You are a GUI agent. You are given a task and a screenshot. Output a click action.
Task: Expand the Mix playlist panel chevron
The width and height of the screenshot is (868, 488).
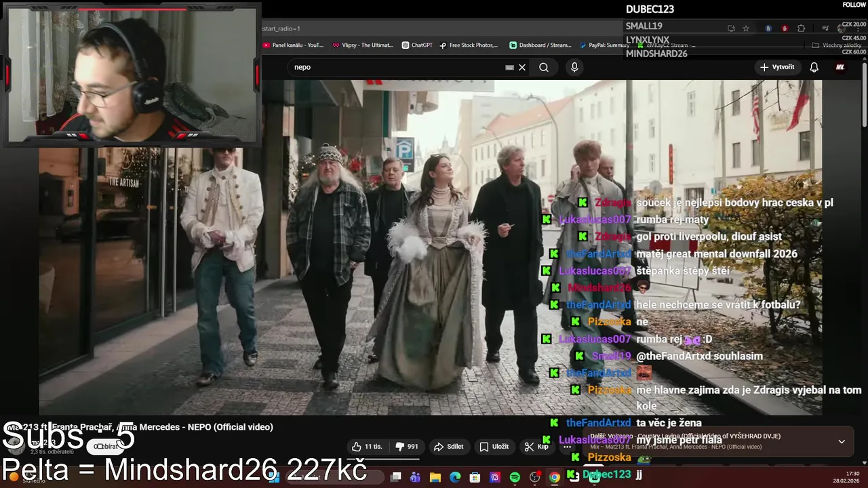[842, 441]
